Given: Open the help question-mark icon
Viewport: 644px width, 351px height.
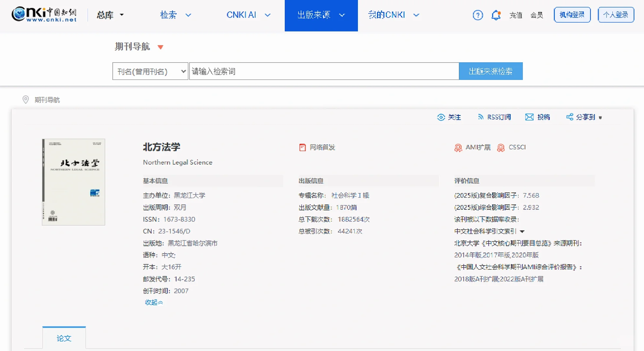Looking at the screenshot, I should (478, 15).
